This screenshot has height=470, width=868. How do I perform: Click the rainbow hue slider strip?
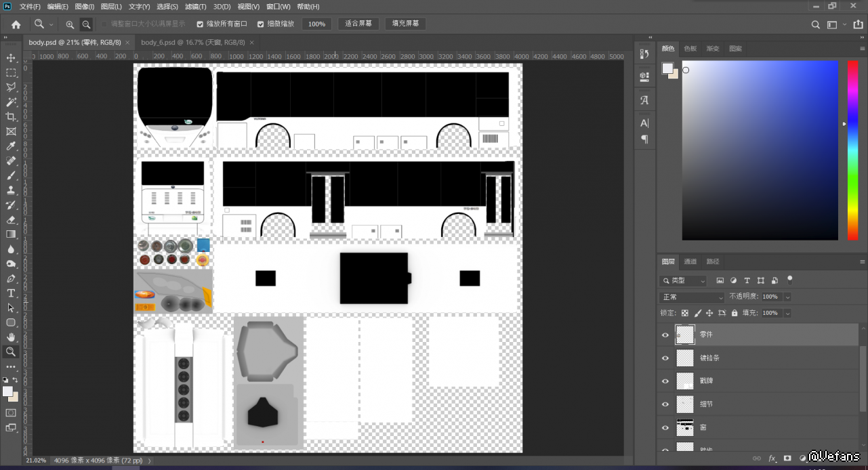[852, 149]
